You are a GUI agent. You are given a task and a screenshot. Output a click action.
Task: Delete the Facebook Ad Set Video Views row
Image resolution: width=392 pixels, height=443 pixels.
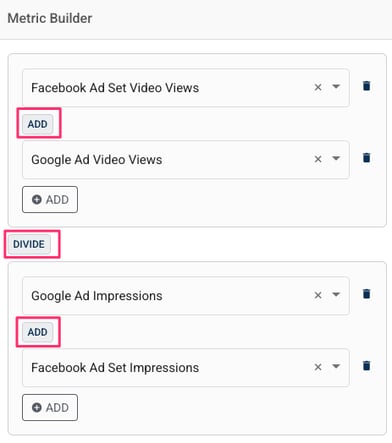pos(366,86)
